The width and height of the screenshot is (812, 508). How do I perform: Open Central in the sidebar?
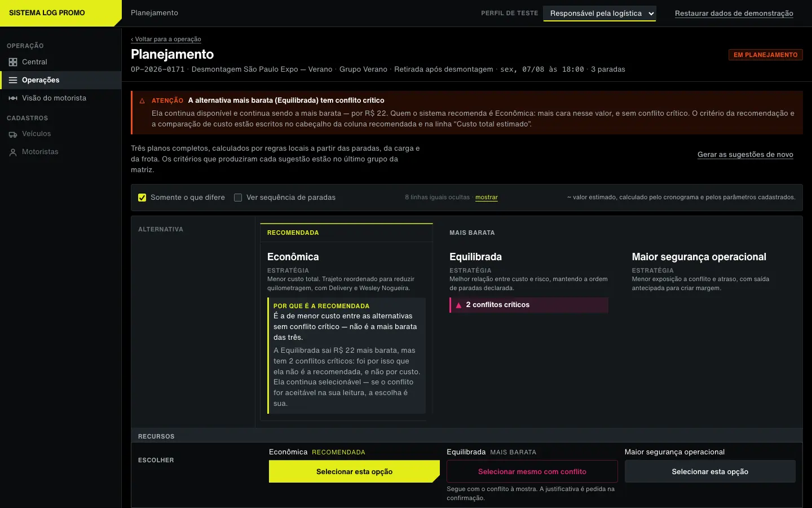tap(61, 62)
